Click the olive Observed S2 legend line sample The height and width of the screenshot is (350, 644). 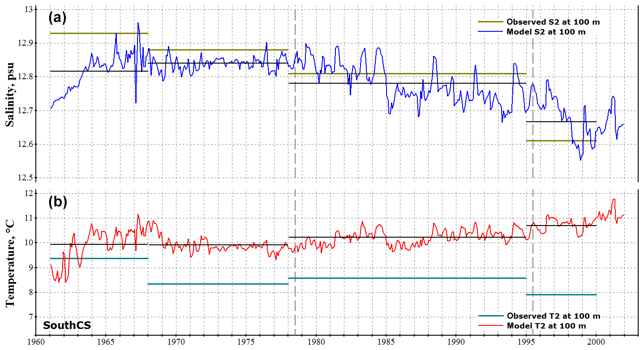(490, 21)
